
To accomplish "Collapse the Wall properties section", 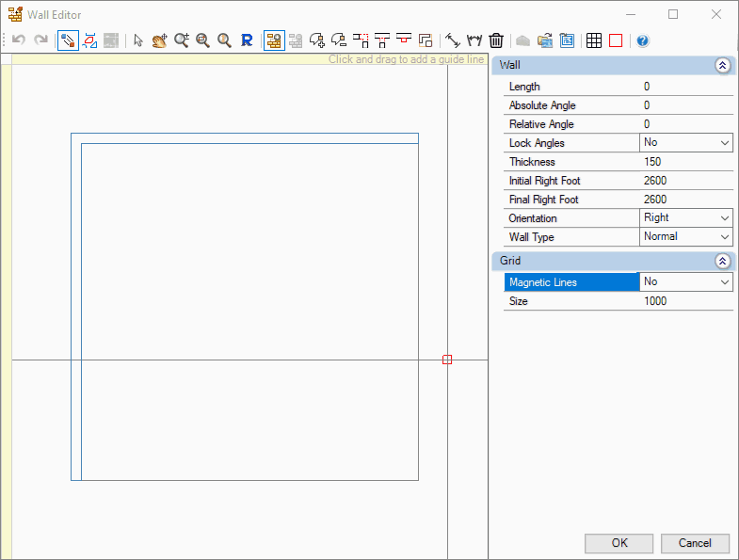I will pos(722,65).
